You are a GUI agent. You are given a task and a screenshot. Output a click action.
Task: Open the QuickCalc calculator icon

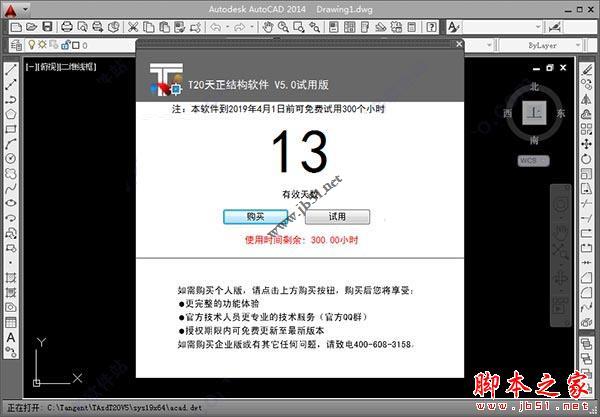[x=411, y=27]
